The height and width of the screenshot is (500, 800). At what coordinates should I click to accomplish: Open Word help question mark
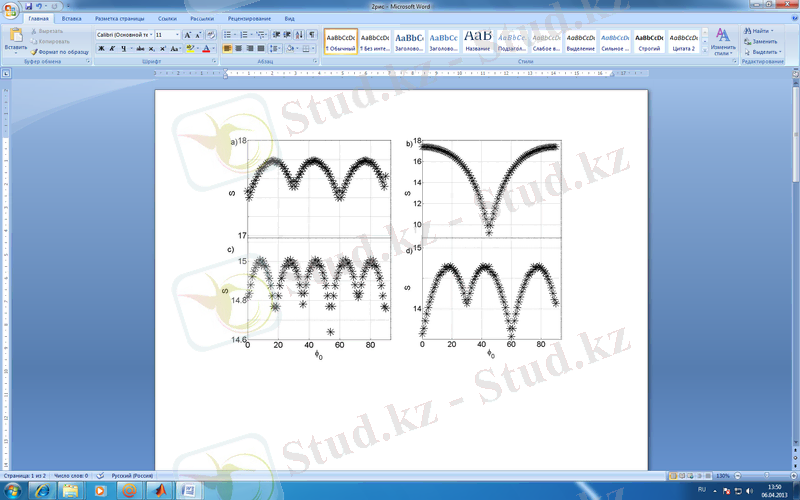point(794,18)
